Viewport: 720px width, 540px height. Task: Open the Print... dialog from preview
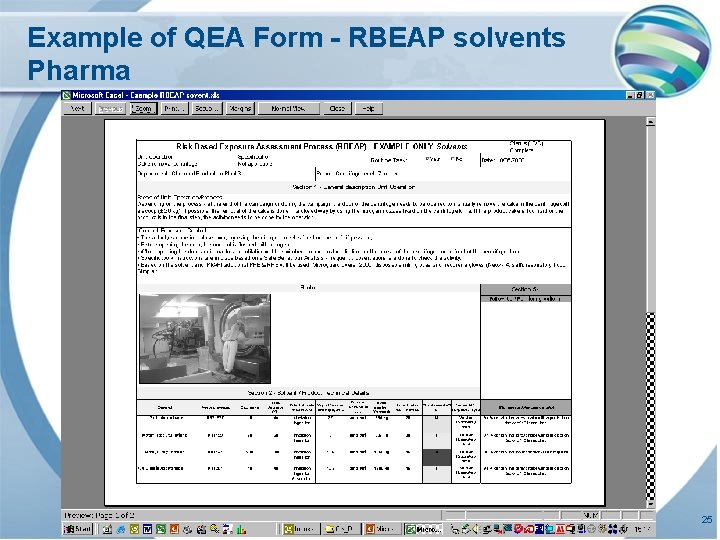174,109
